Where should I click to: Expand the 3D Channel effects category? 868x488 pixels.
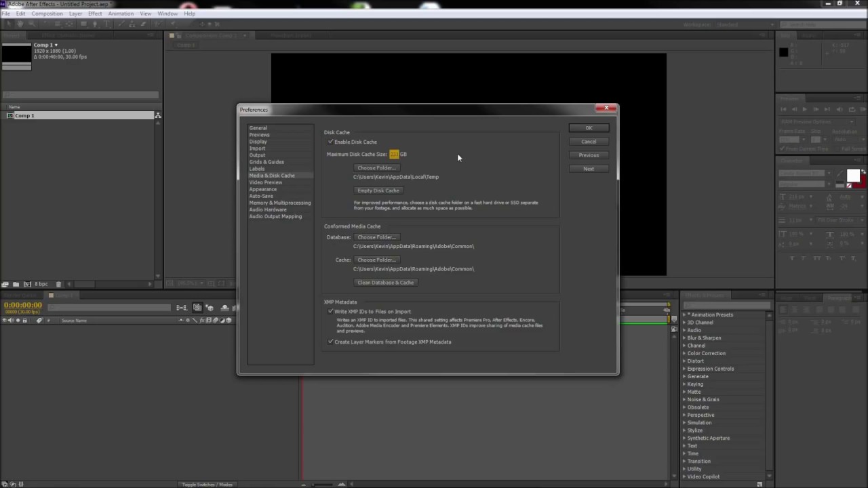[684, 323]
